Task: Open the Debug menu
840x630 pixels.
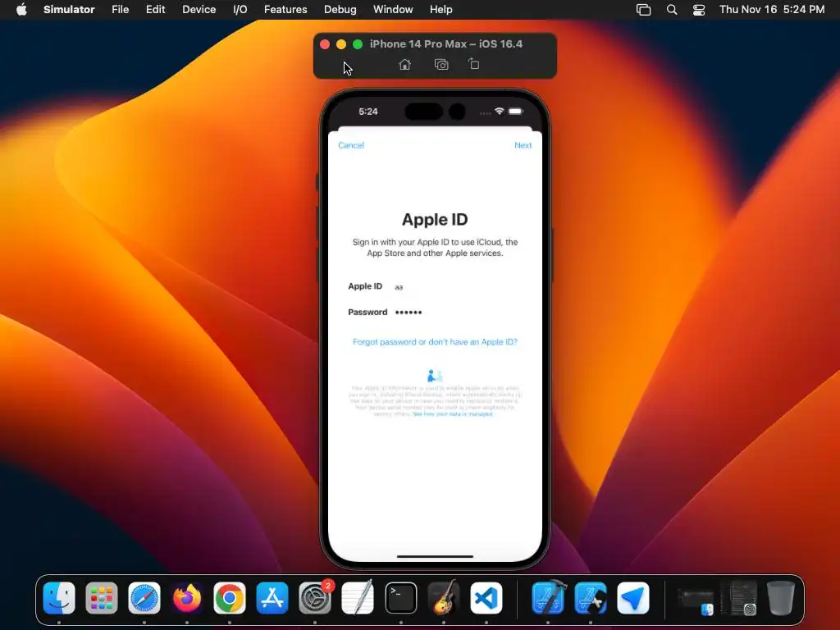Action: coord(340,10)
